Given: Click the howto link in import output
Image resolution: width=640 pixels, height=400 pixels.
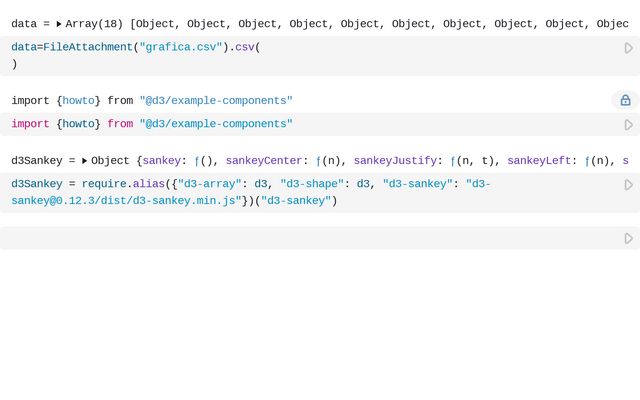Looking at the screenshot, I should pos(78,101).
